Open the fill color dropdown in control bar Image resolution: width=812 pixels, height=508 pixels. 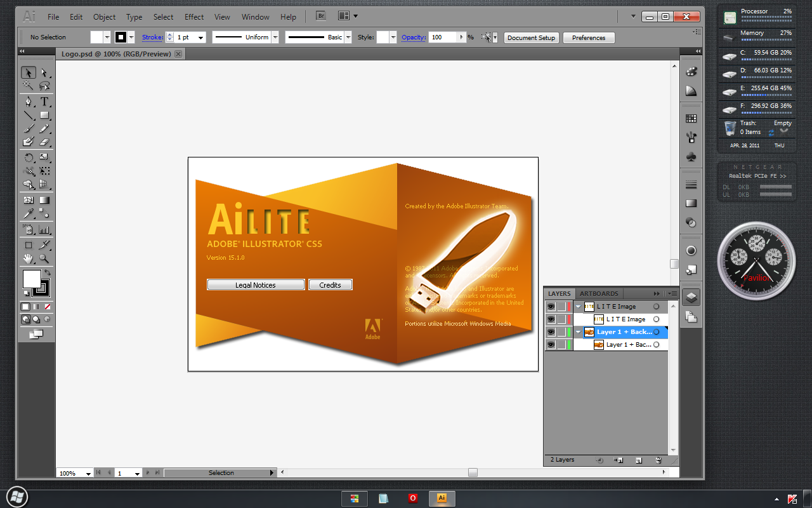[x=107, y=37]
